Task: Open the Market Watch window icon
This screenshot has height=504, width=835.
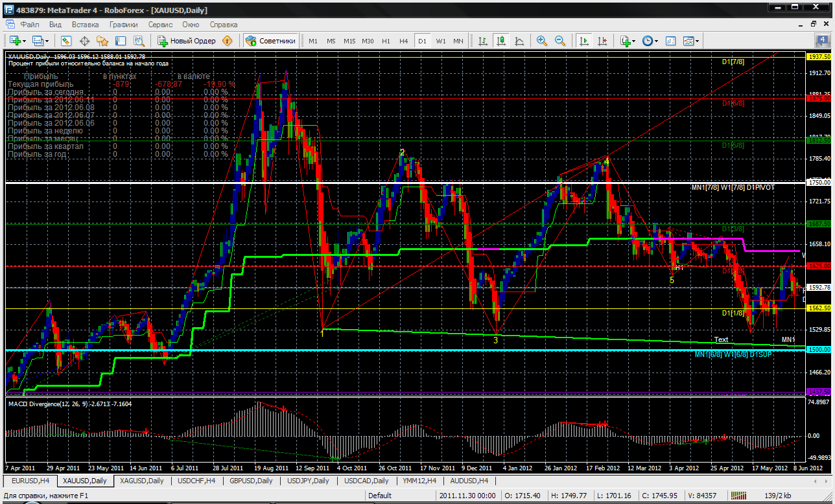Action: (x=66, y=41)
